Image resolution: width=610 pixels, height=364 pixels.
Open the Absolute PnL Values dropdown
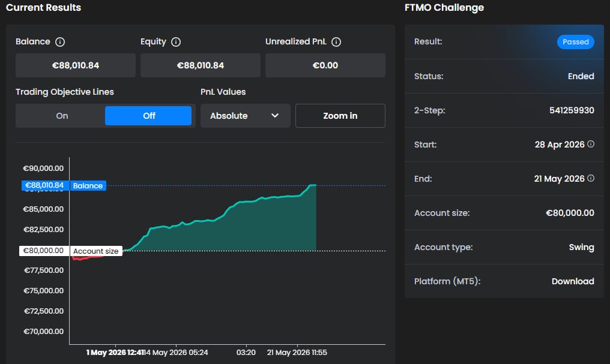245,116
